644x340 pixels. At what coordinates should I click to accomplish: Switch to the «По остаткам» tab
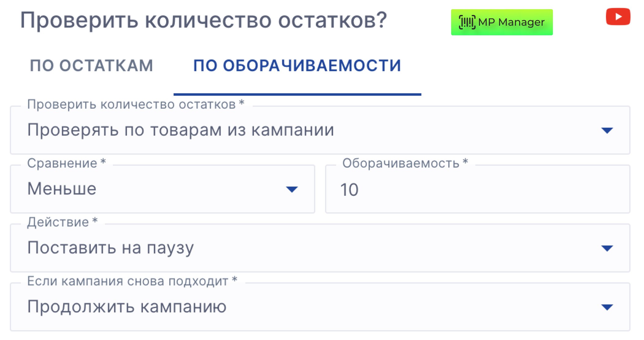click(91, 66)
